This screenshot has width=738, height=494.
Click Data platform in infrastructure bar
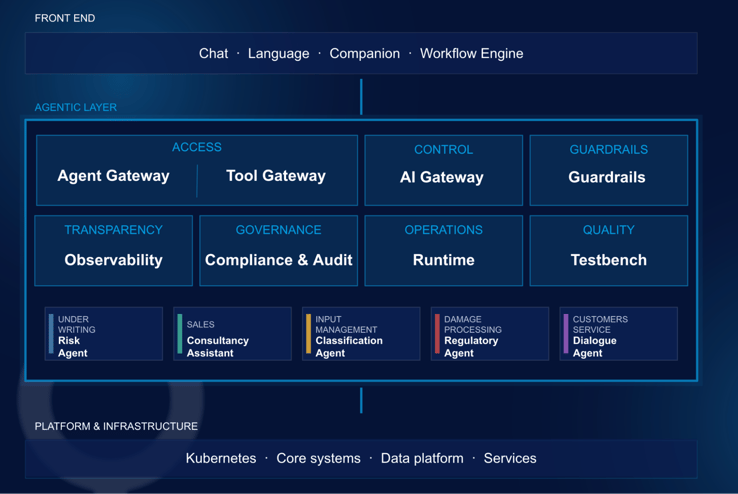[x=422, y=458]
